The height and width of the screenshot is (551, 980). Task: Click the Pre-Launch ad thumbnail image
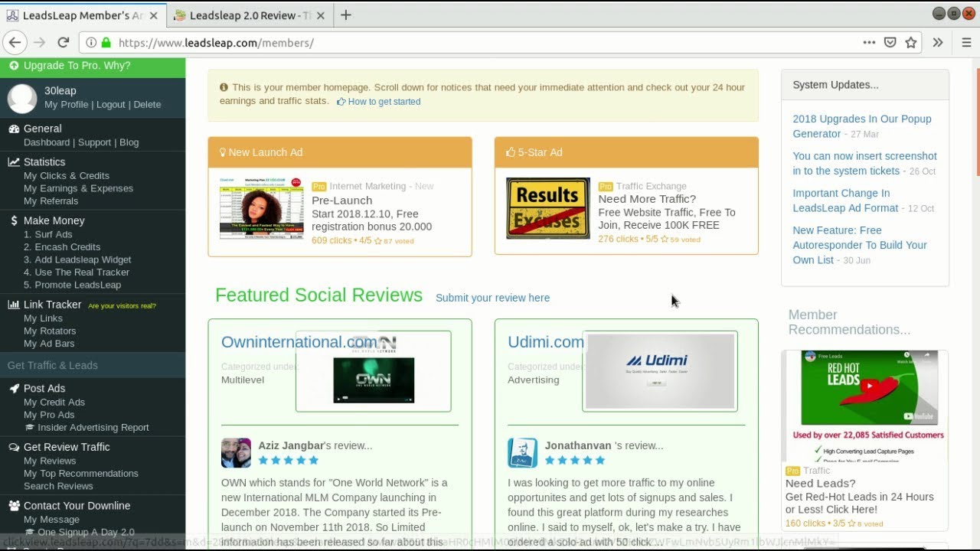click(262, 208)
